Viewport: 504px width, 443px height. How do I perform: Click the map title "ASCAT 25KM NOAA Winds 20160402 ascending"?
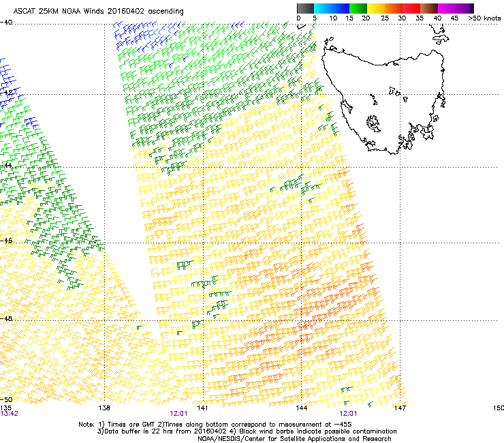[98, 12]
